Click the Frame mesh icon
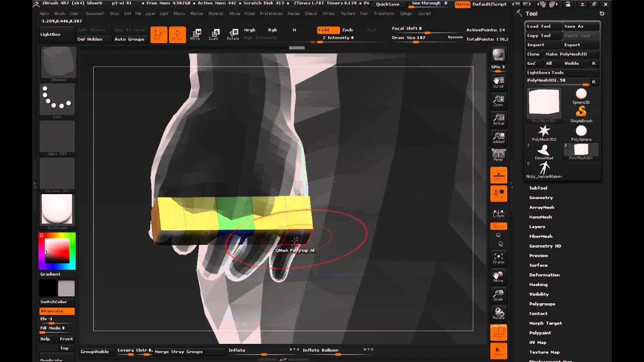Image resolution: width=644 pixels, height=362 pixels. point(499,258)
